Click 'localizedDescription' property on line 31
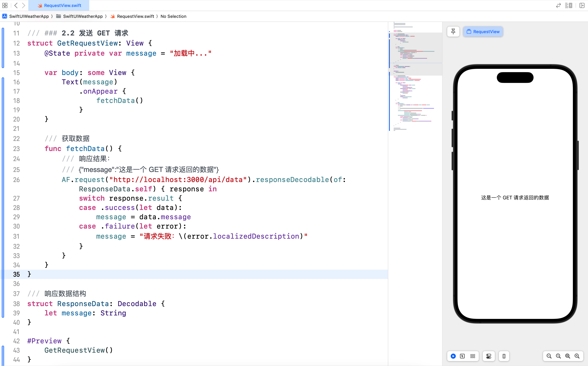The height and width of the screenshot is (366, 588). [256, 236]
